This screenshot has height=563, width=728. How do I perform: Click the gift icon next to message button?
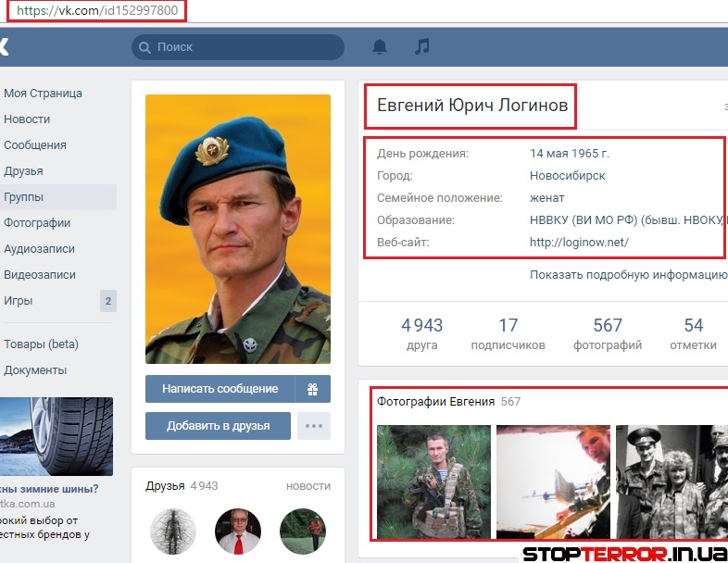(x=312, y=389)
